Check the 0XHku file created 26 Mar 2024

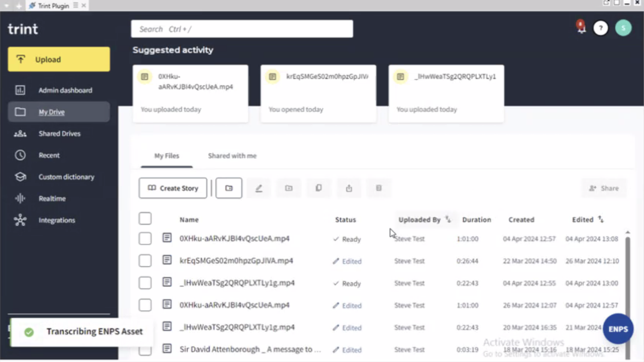pos(145,305)
